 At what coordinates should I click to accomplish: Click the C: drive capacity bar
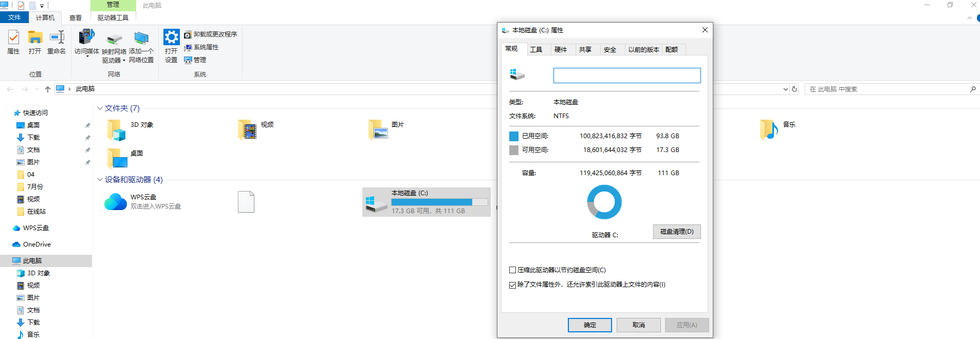[439, 202]
